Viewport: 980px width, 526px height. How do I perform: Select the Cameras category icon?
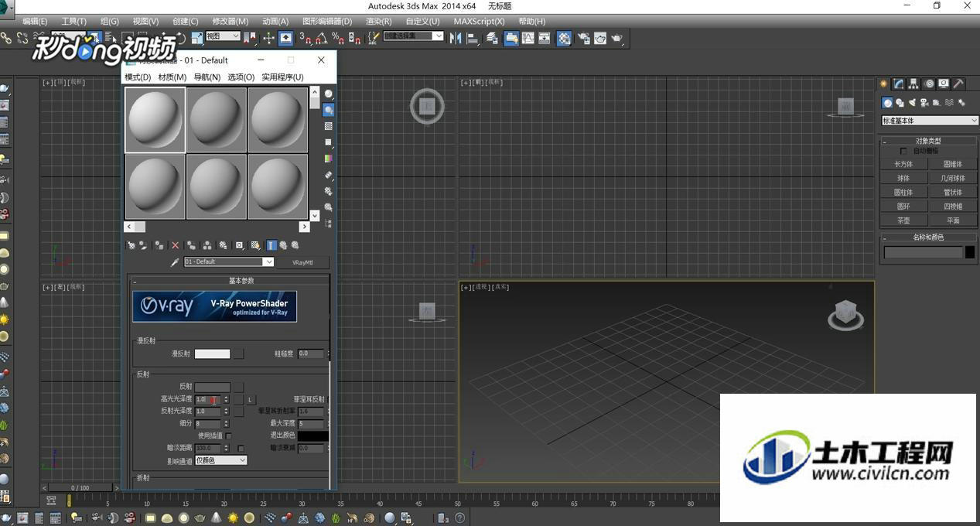[925, 103]
